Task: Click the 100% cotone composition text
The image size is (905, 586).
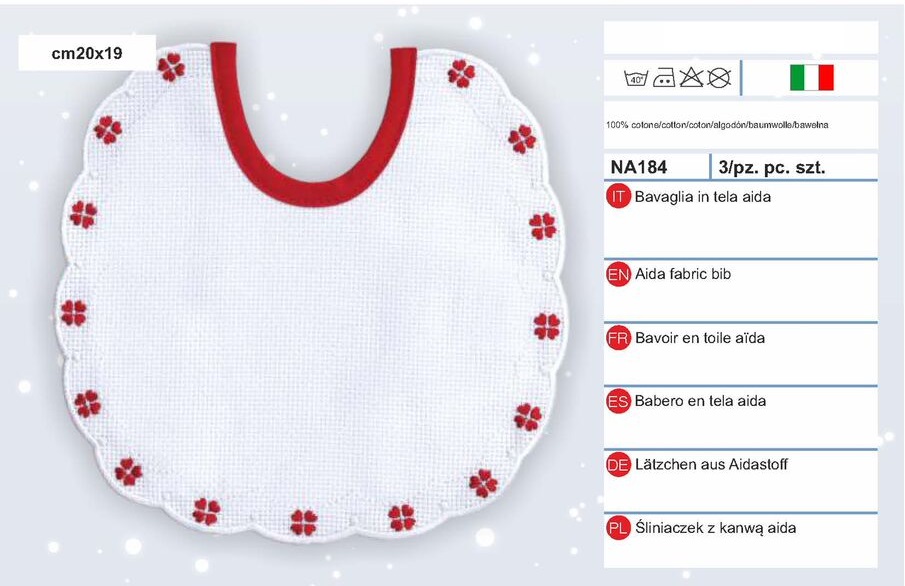Action: coord(717,125)
